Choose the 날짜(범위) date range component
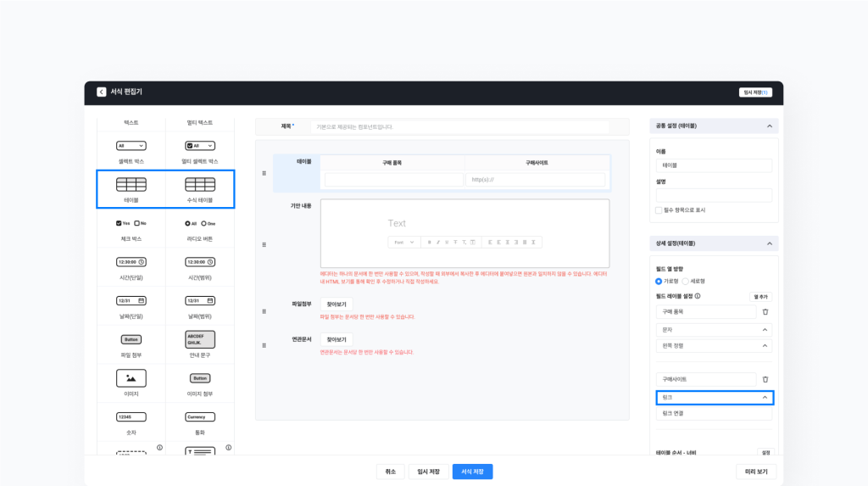The width and height of the screenshot is (868, 486). click(x=200, y=300)
